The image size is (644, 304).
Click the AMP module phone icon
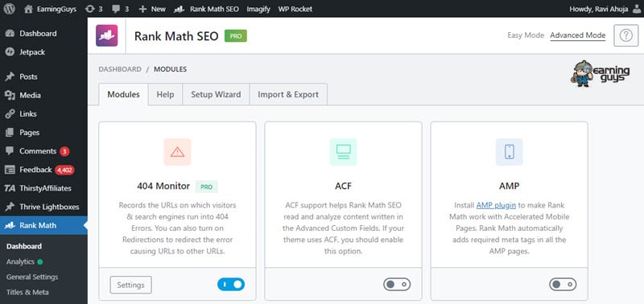pos(510,152)
